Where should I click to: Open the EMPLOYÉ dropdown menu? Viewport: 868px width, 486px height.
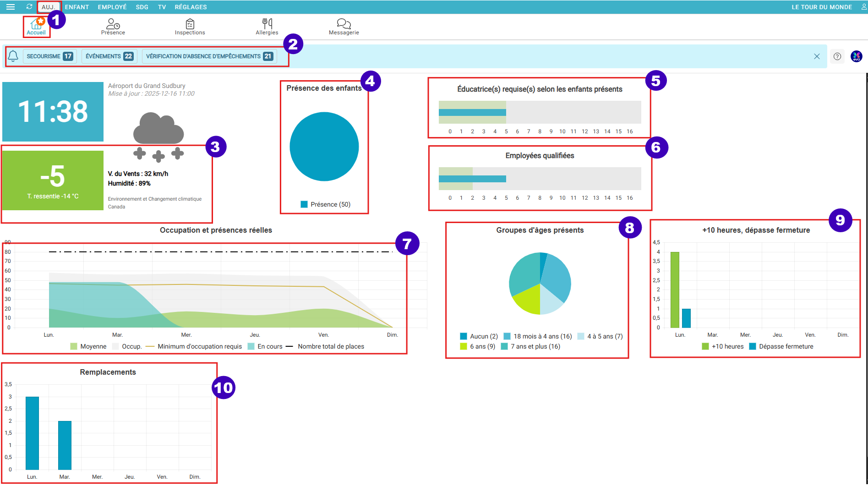[112, 7]
